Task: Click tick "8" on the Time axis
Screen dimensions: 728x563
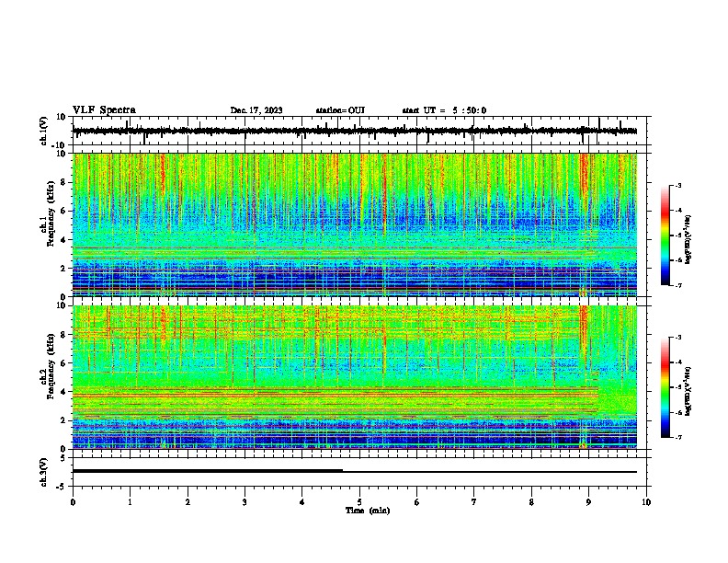Action: (x=531, y=502)
